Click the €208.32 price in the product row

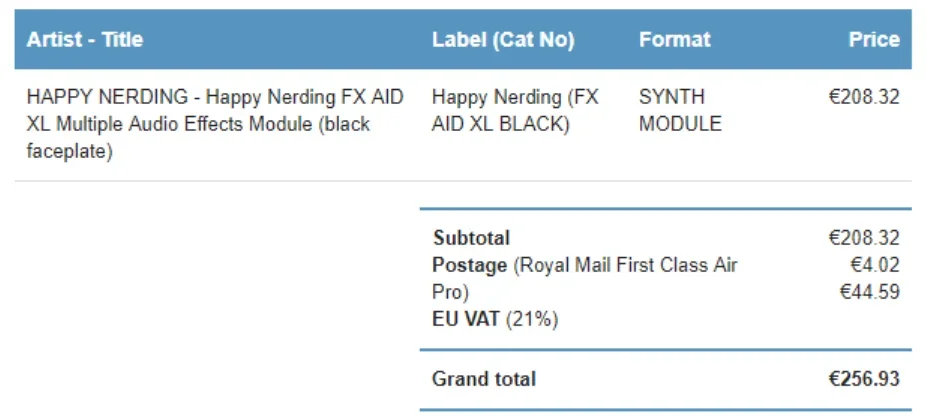(864, 97)
